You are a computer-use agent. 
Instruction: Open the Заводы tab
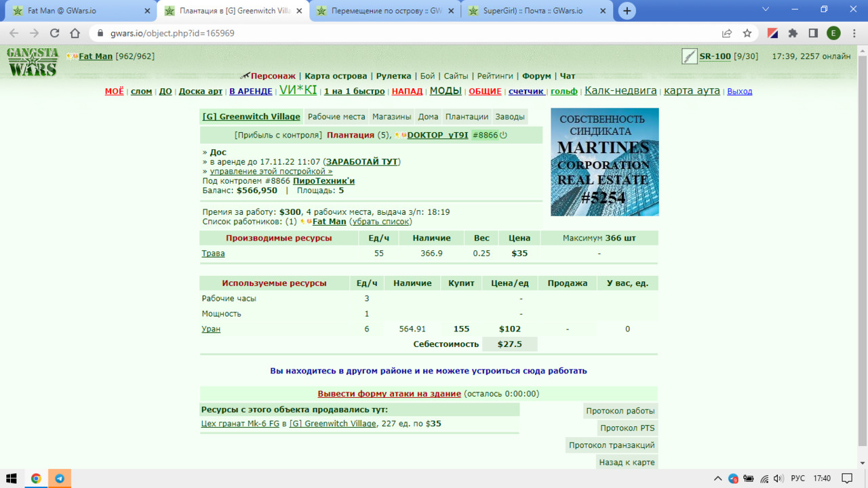tap(510, 117)
